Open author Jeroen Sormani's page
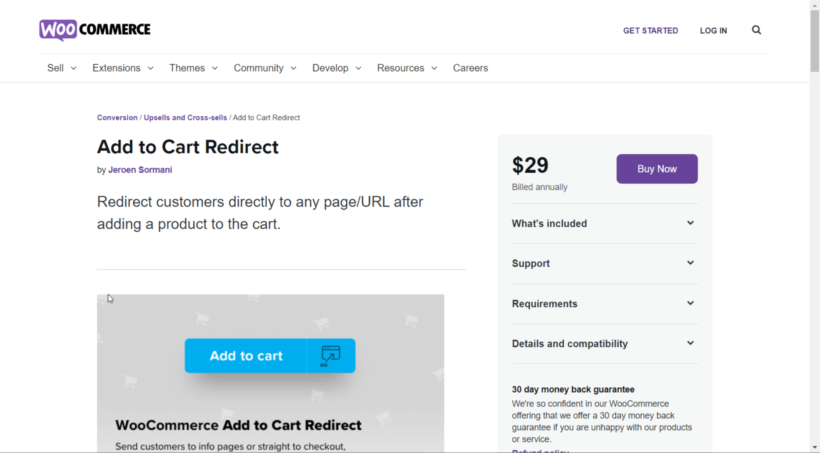Screen dimensions: 820x453 (x=140, y=170)
